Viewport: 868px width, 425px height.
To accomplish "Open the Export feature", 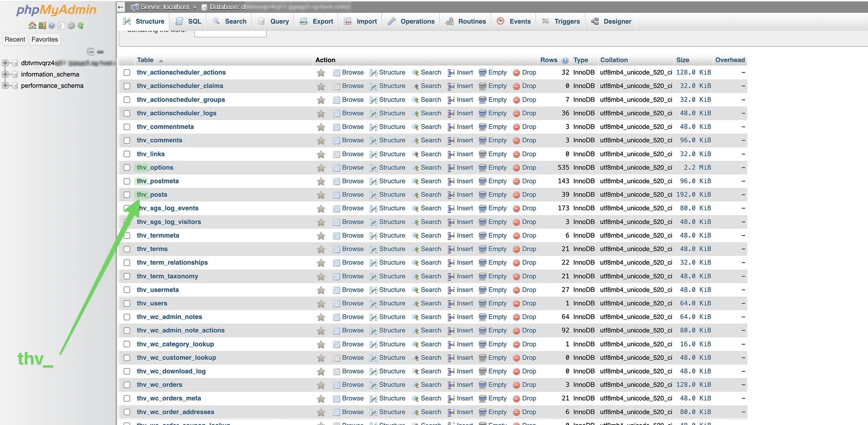I will coord(316,21).
